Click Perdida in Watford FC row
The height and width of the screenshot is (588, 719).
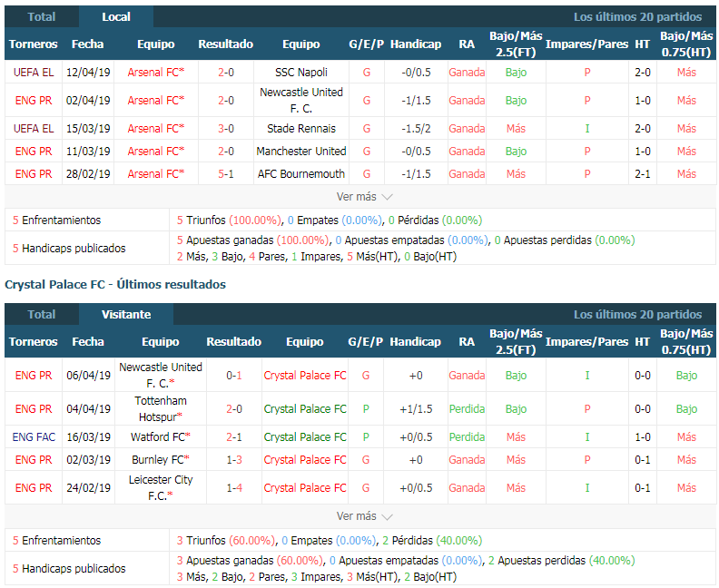pos(467,437)
